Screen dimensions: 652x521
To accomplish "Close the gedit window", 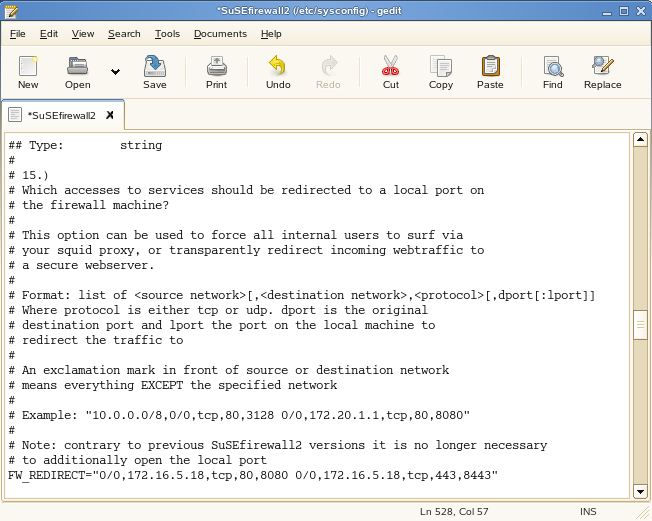I will [x=641, y=11].
